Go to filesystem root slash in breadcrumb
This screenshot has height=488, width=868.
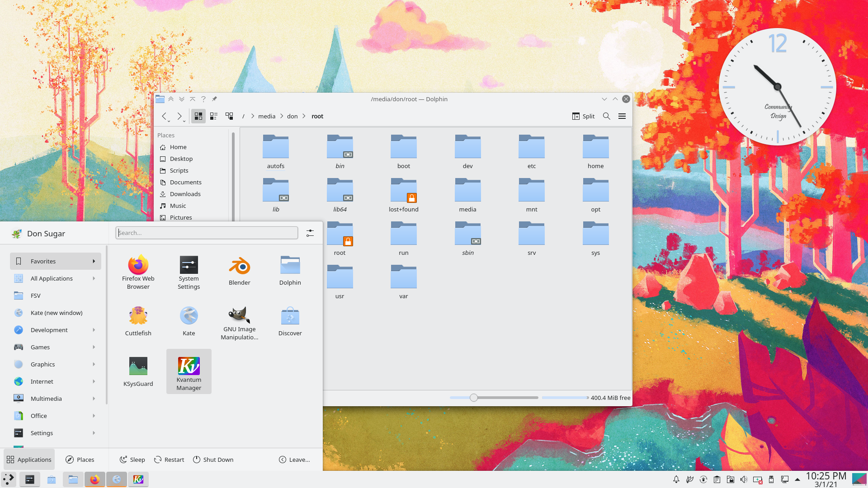pyautogui.click(x=243, y=116)
